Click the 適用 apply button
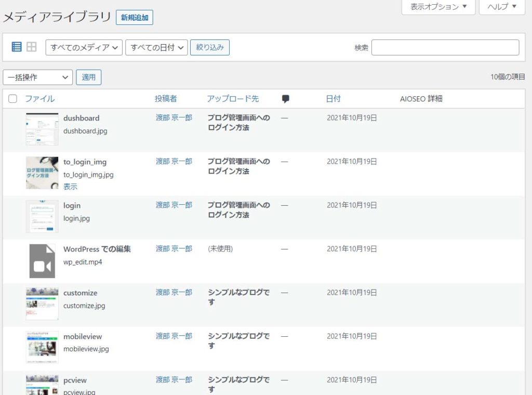The height and width of the screenshot is (395, 532). (89, 77)
